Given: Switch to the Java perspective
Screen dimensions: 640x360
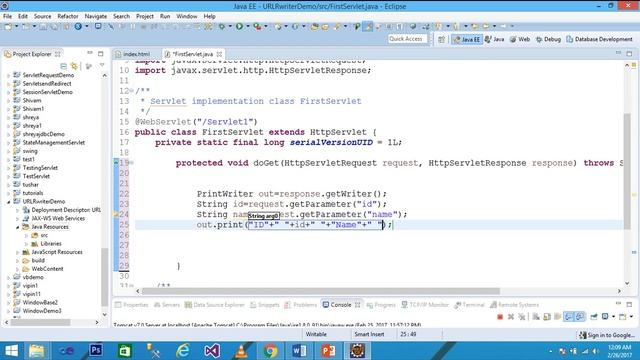Looking at the screenshot, I should coord(494,39).
